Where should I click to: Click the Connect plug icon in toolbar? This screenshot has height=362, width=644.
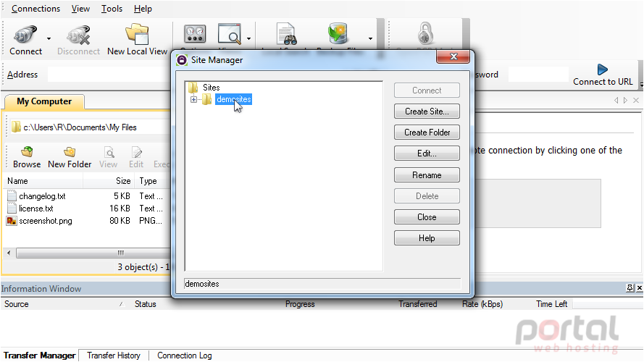[25, 35]
